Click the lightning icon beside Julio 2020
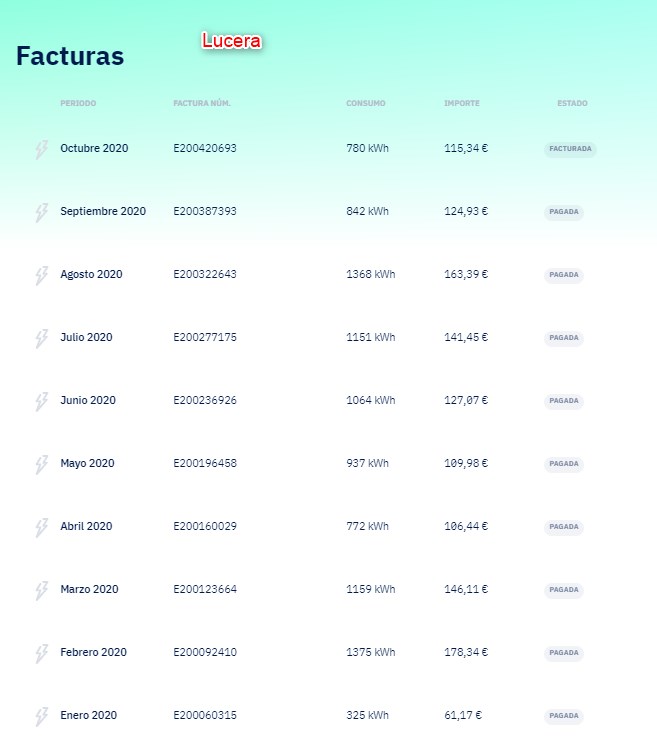Viewport: 657px width, 746px height. [x=42, y=339]
